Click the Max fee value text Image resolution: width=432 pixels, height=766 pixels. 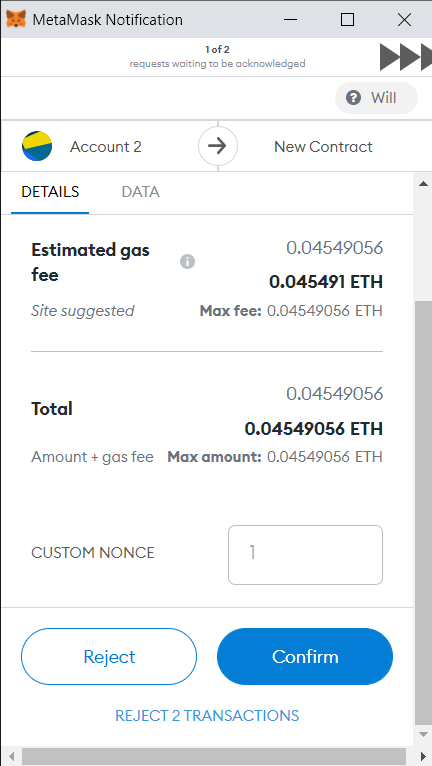325,311
